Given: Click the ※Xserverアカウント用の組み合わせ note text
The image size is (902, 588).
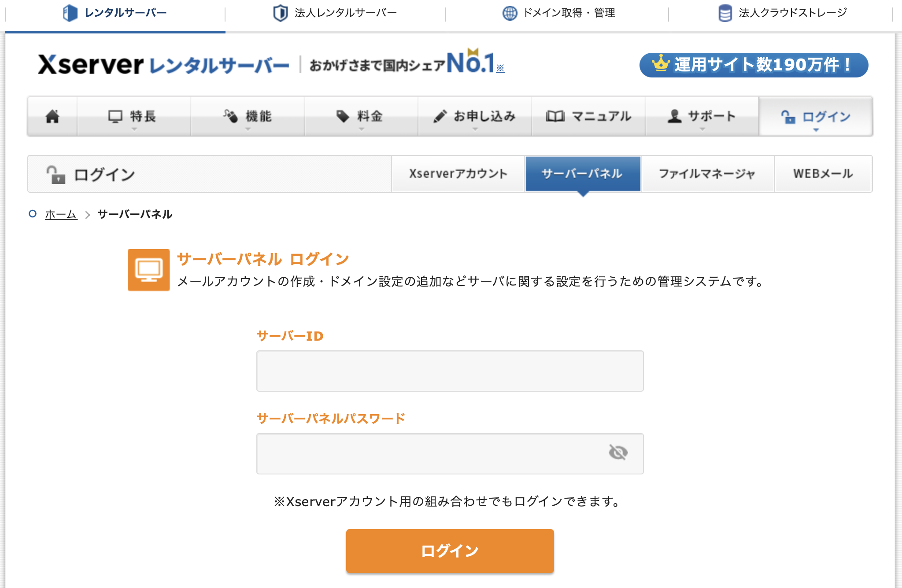Looking at the screenshot, I should coord(447,501).
